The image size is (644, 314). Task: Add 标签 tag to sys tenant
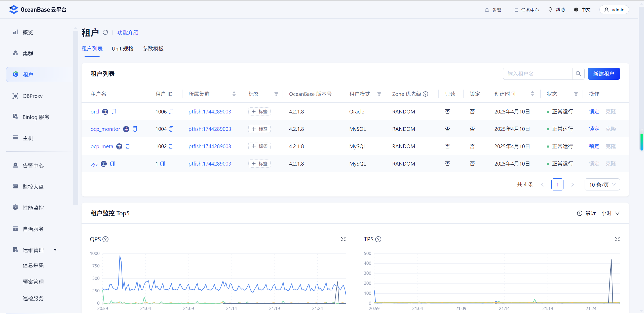coord(259,164)
